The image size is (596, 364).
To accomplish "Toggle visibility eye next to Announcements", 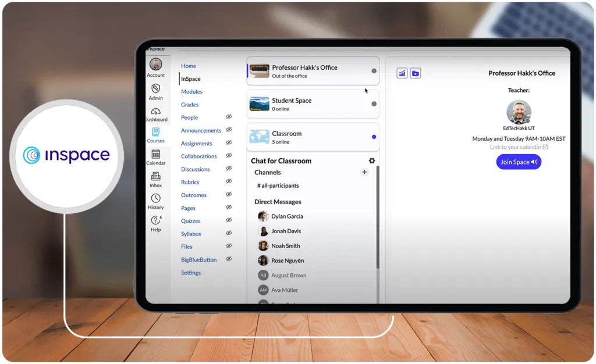I will tap(229, 130).
